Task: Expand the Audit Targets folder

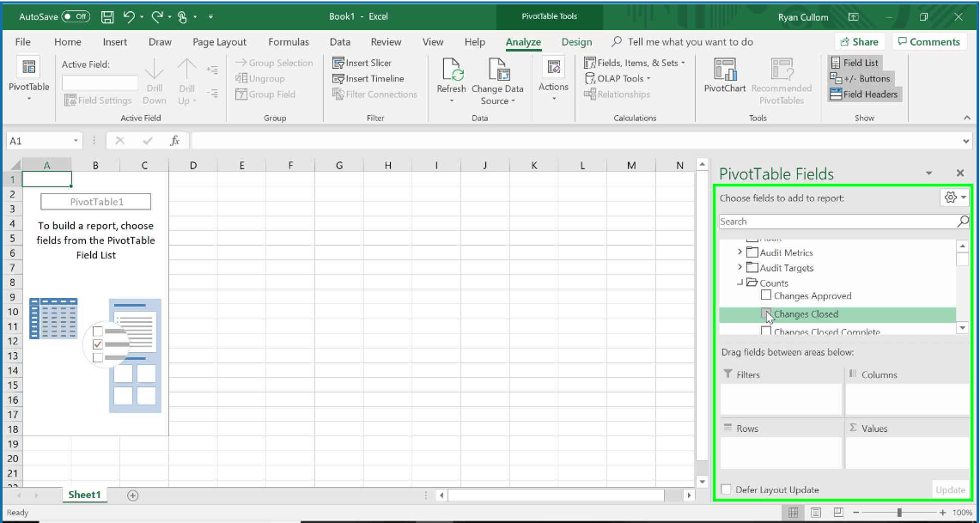Action: point(740,268)
